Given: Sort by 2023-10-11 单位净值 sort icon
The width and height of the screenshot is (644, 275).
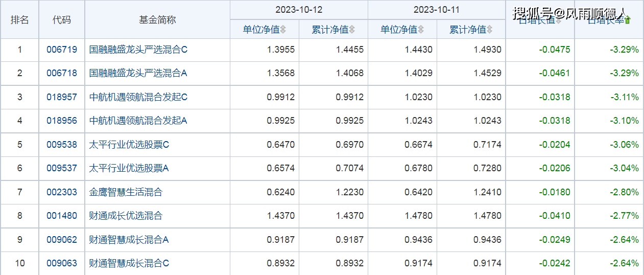Looking at the screenshot, I should pyautogui.click(x=420, y=30).
